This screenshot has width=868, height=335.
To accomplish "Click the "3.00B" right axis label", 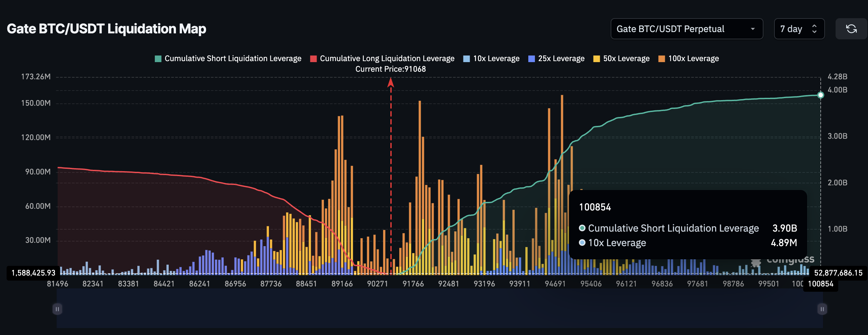I will coord(837,136).
